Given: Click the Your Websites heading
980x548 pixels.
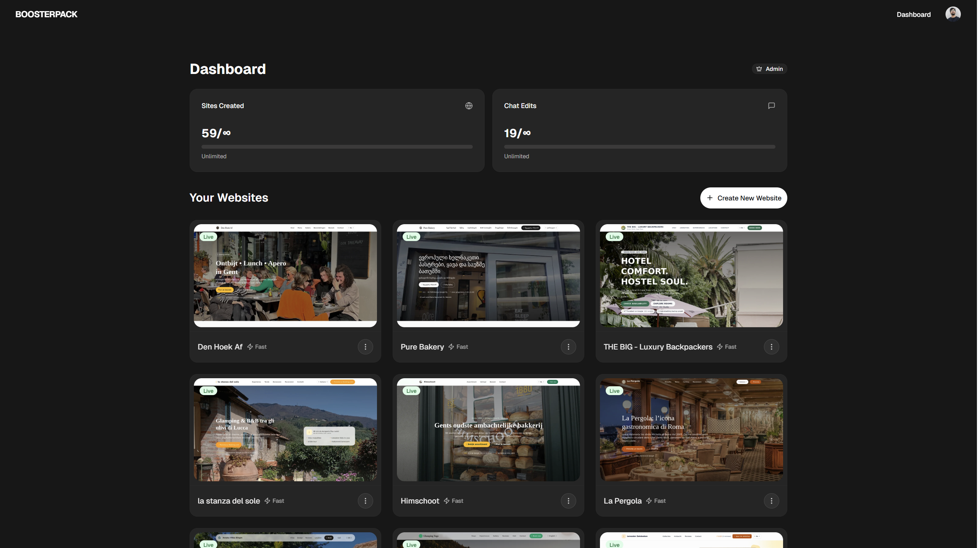Looking at the screenshot, I should tap(229, 198).
